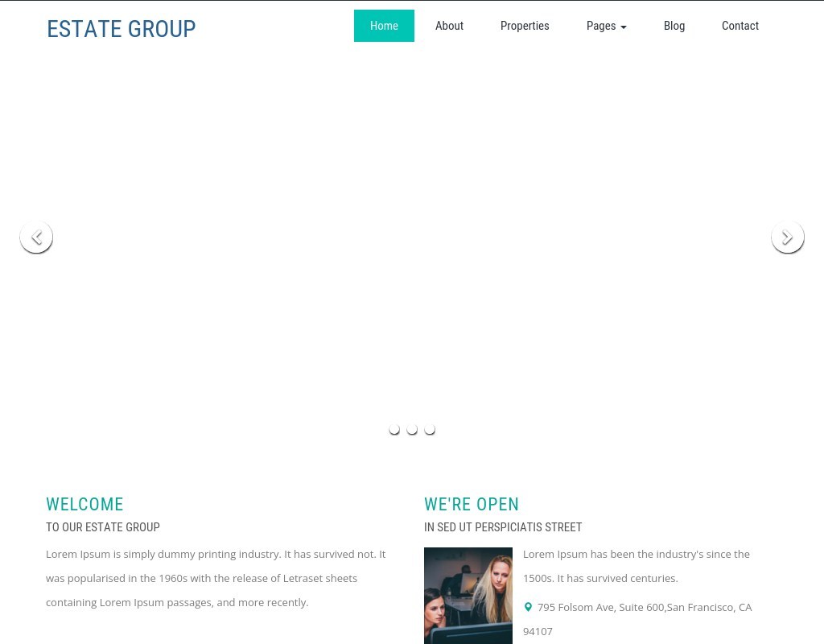
Task: Select the last slider pagination dot
Action: [430, 429]
